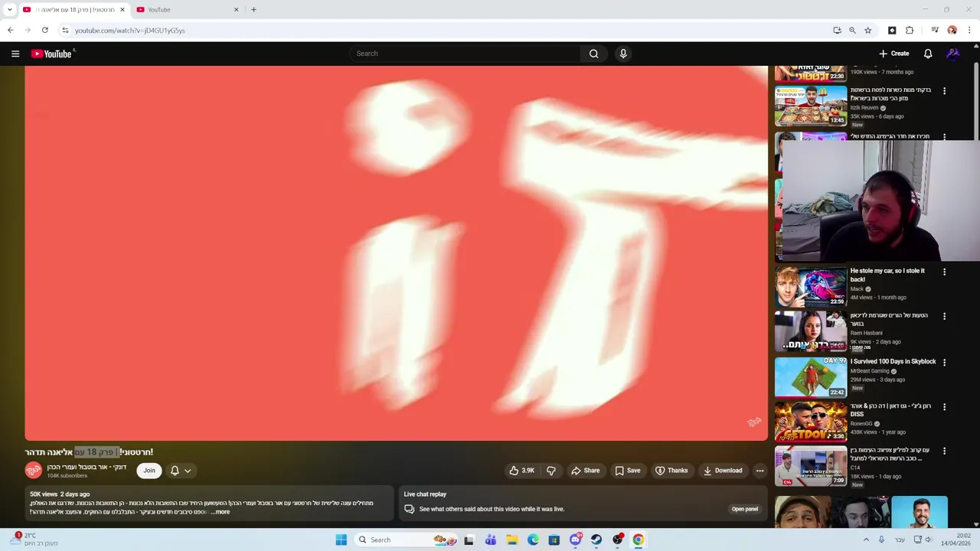The width and height of the screenshot is (980, 551).
Task: Like the video with 3.9K likes
Action: [521, 471]
